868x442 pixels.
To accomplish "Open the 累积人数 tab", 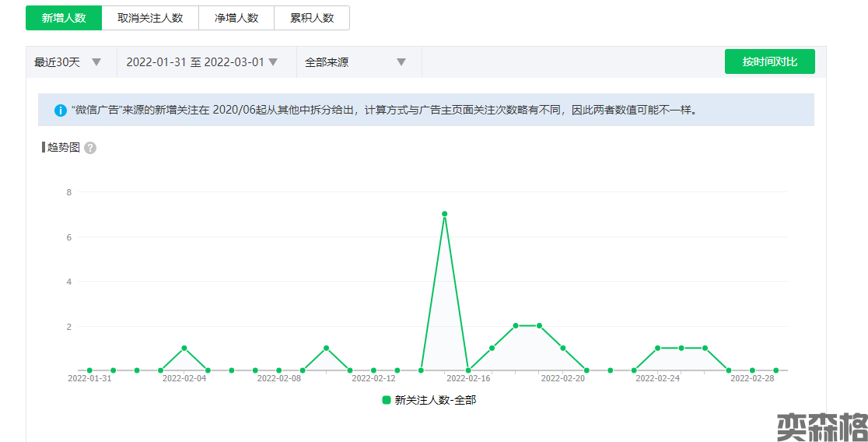I will (312, 18).
